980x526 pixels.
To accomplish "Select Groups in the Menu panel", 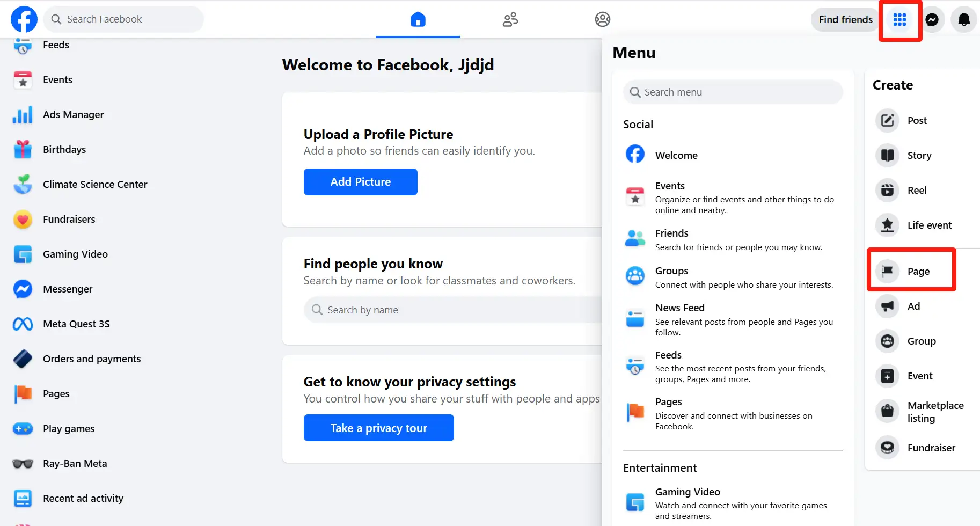I will coord(733,277).
